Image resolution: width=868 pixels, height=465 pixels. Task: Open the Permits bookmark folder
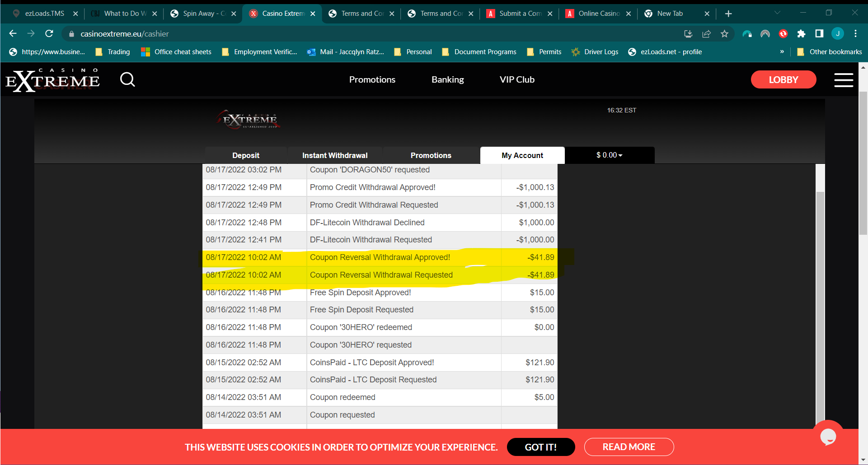click(544, 52)
